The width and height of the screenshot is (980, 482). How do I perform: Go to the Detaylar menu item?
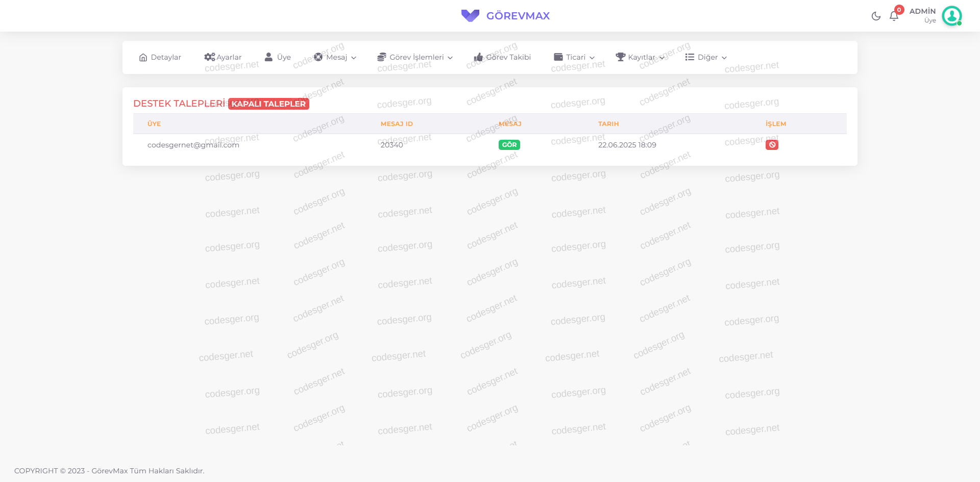tap(166, 57)
